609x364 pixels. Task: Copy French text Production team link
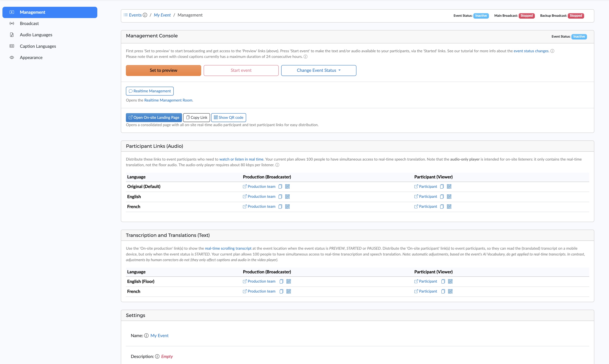pos(281,291)
